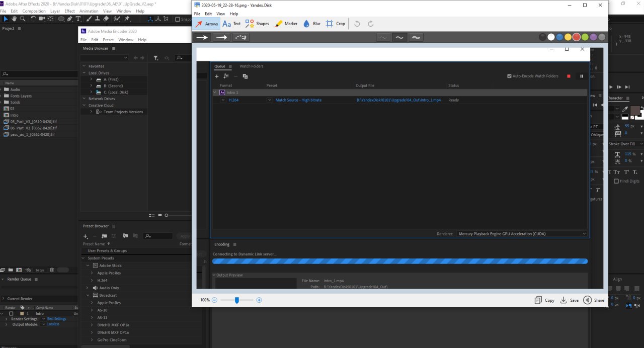644x348 pixels.
Task: Open the Yandex.Disk Edit menu
Action: (208, 14)
